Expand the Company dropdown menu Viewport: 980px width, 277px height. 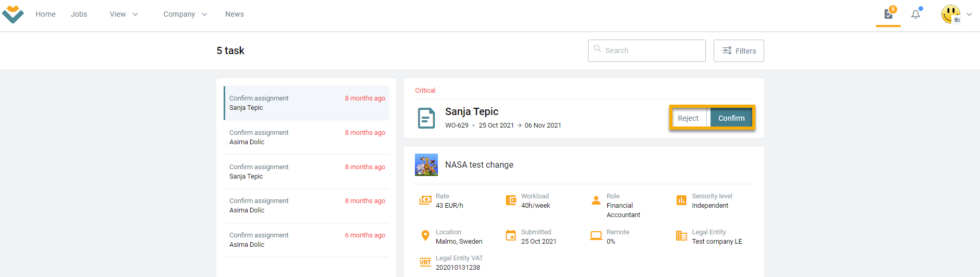coord(186,14)
